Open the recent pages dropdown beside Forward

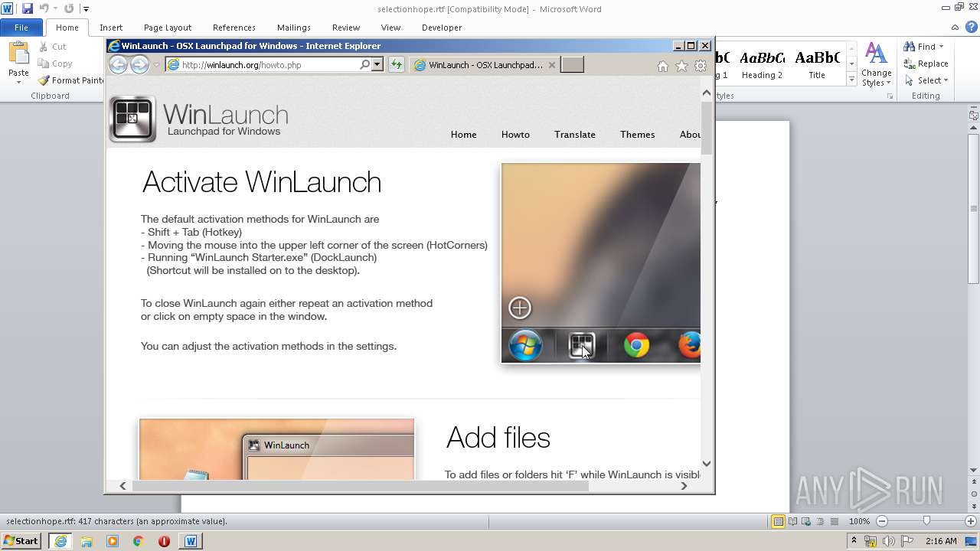click(x=156, y=65)
